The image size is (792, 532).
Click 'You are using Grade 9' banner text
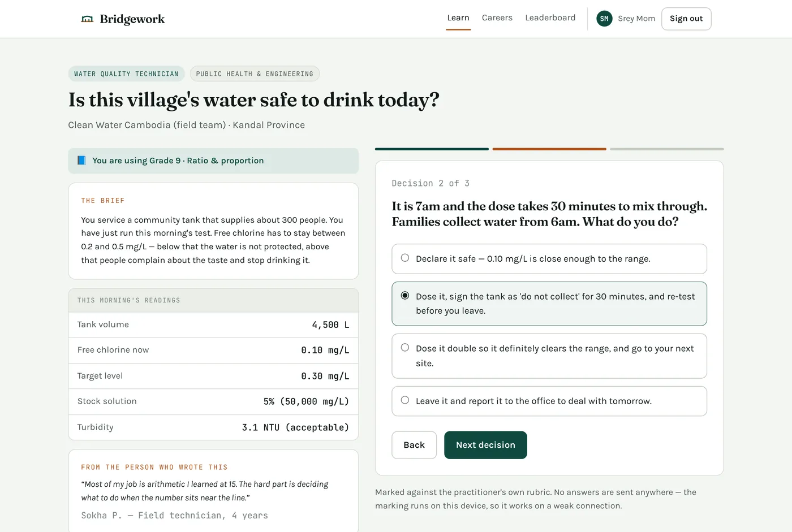pyautogui.click(x=178, y=161)
